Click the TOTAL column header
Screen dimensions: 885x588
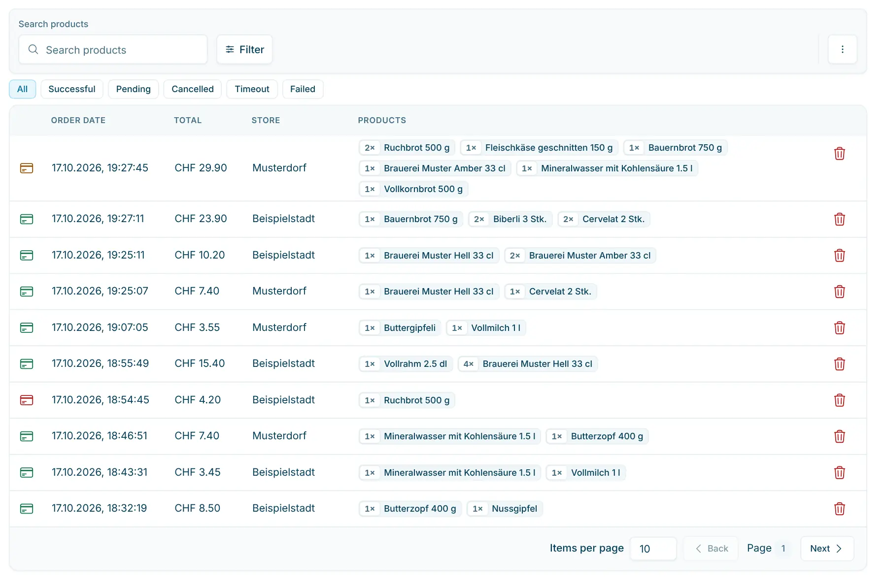(x=188, y=120)
